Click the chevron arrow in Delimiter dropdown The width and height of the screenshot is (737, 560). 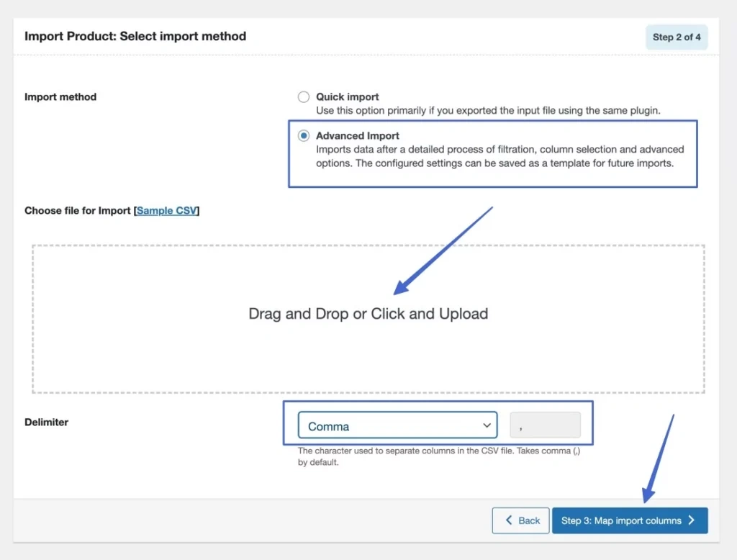(487, 425)
